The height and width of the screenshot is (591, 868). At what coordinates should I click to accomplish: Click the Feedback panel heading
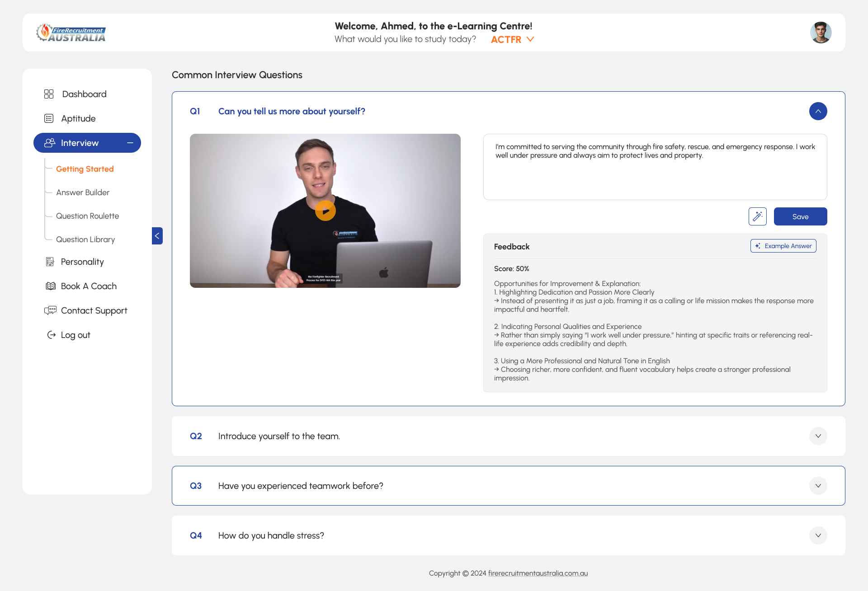[x=512, y=247]
